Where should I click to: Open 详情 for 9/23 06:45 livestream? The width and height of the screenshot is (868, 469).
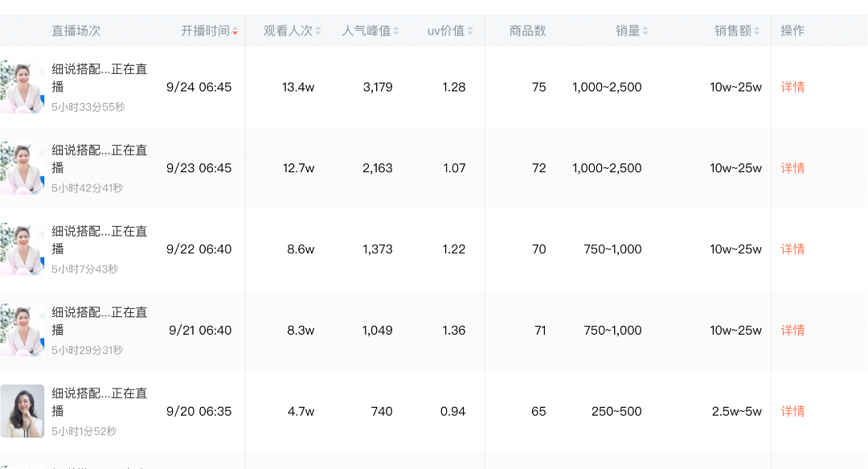(792, 168)
